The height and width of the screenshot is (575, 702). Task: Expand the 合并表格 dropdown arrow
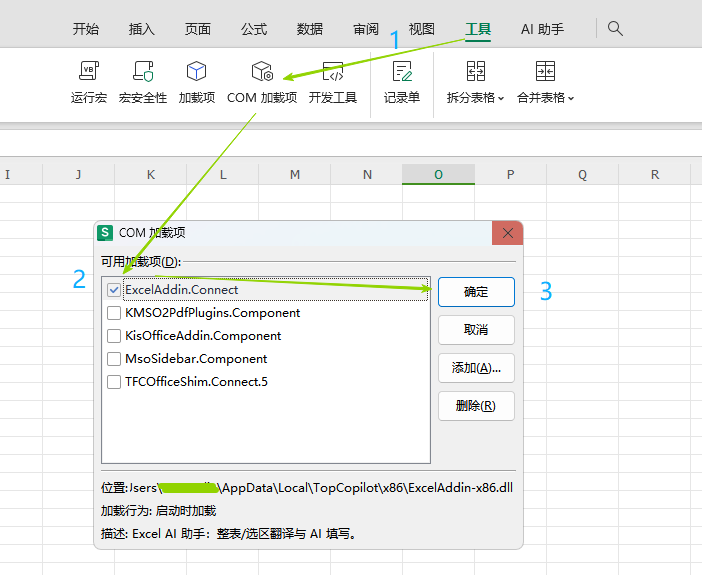click(571, 98)
